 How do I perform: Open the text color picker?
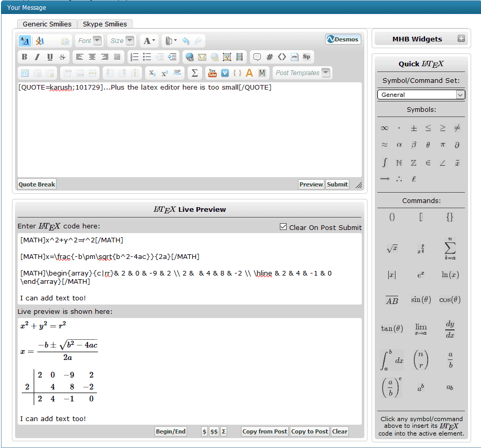click(x=149, y=41)
